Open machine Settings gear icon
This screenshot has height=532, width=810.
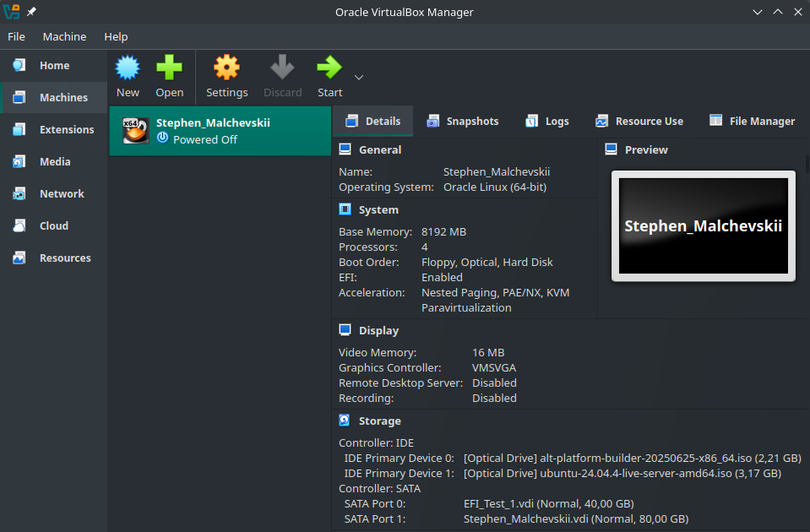click(x=226, y=68)
